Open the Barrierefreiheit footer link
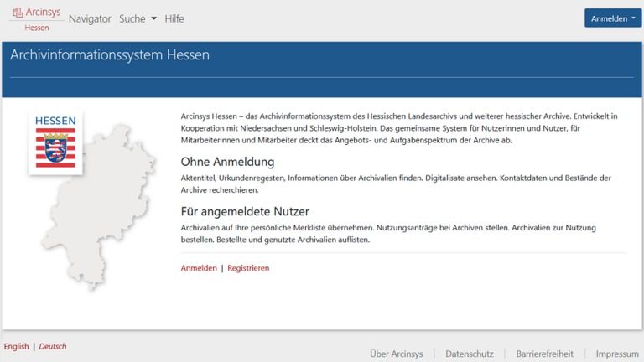 point(544,354)
